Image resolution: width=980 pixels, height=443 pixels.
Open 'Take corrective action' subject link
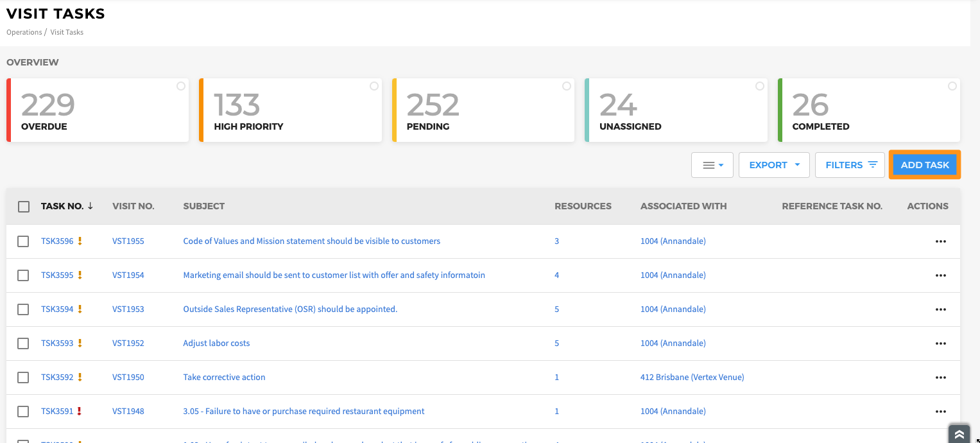click(x=224, y=378)
